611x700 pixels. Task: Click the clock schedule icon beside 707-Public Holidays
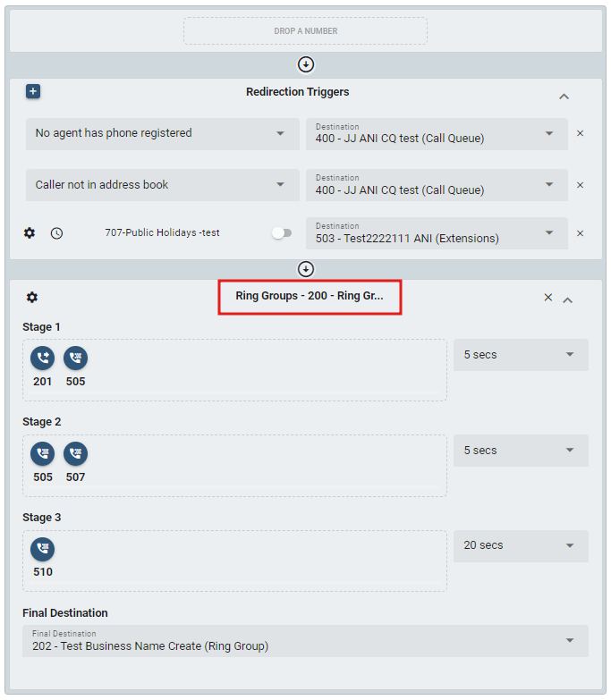(56, 232)
